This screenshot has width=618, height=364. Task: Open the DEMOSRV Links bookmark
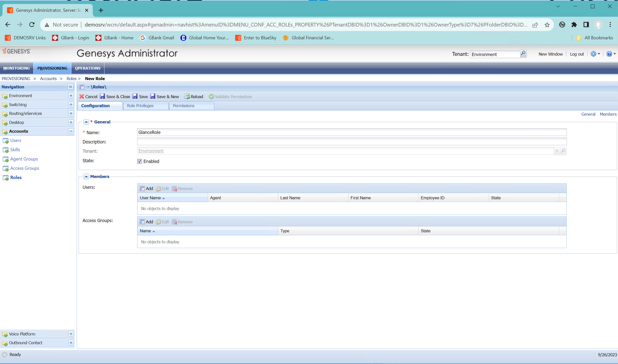tap(25, 38)
